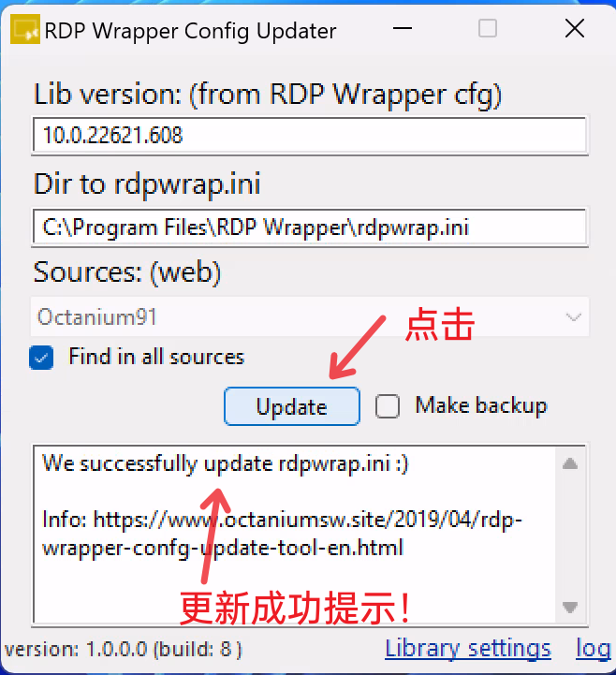Minimize the RDP Wrapper Config Updater window
Screen dimensions: 616x675
click(x=403, y=29)
